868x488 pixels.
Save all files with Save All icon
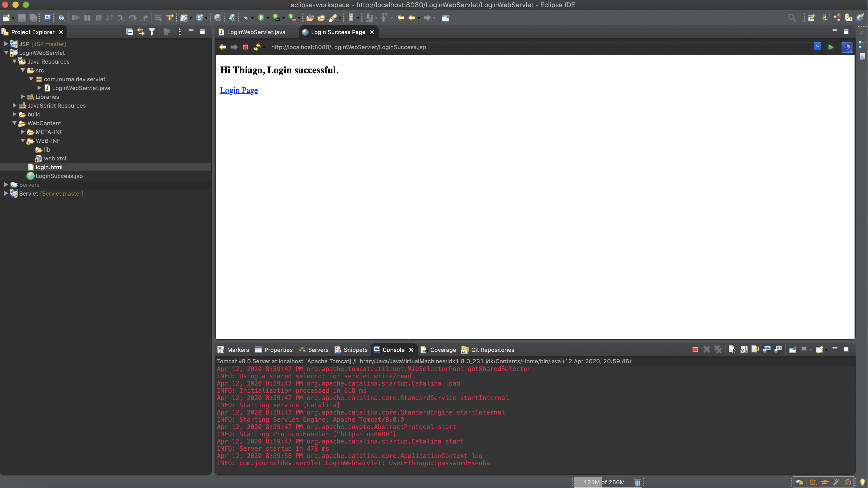33,18
